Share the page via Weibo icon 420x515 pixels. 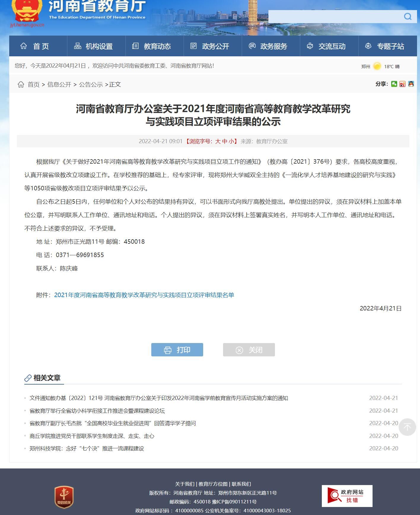pyautogui.click(x=402, y=84)
